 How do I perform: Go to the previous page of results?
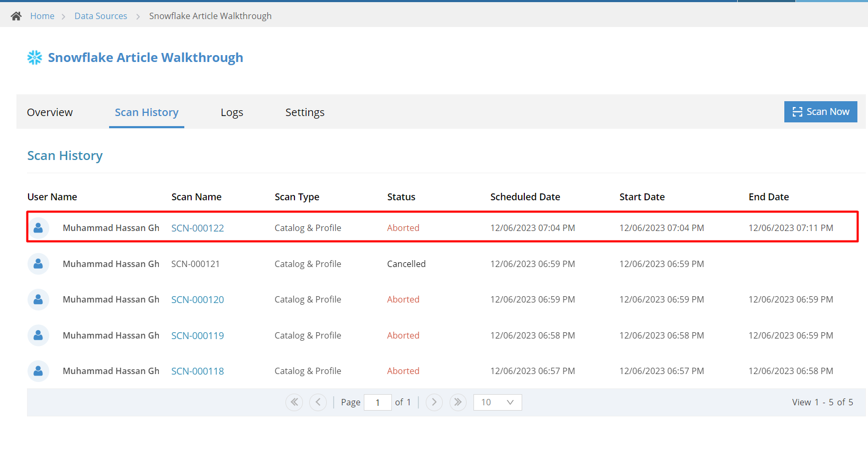click(x=318, y=402)
